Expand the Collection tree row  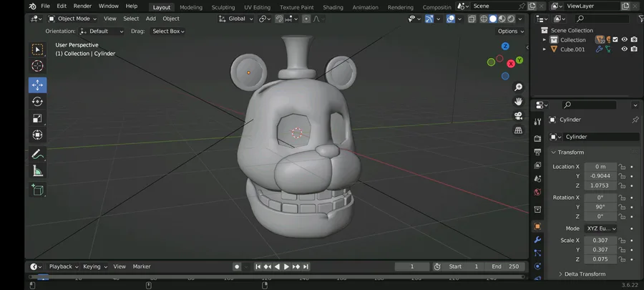(x=545, y=40)
